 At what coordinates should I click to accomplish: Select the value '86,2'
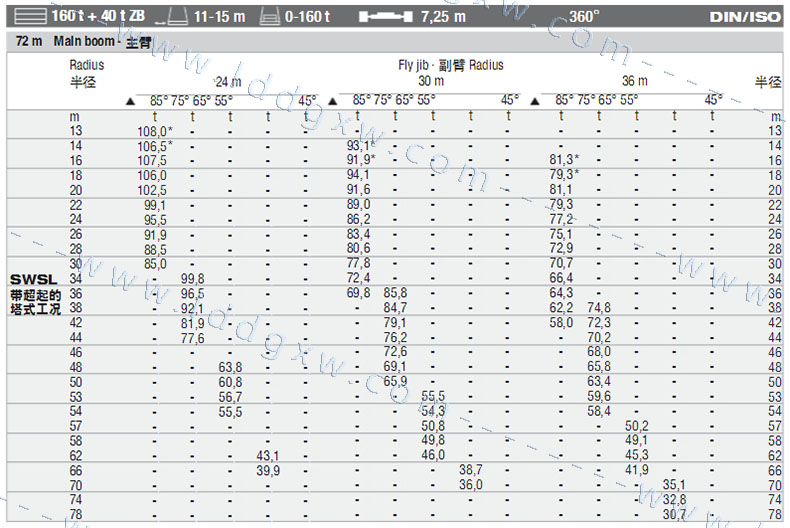click(x=358, y=220)
